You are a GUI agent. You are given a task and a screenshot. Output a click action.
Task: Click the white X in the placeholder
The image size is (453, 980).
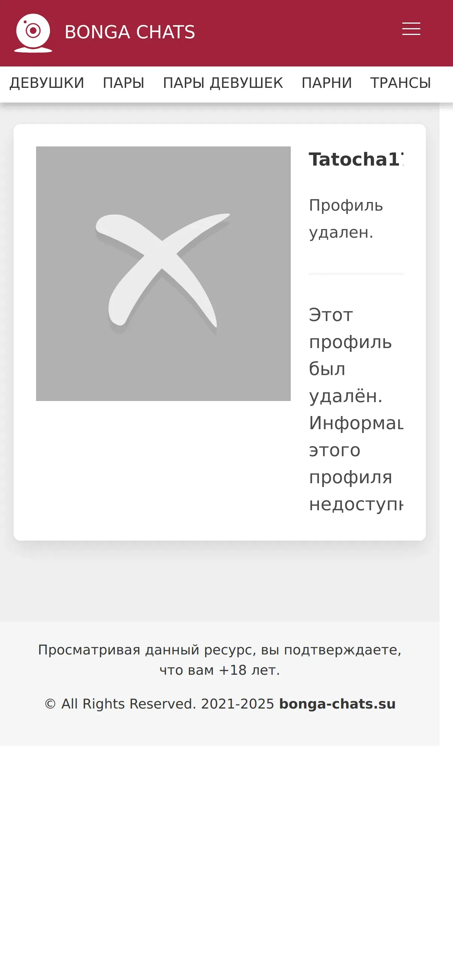(x=163, y=273)
